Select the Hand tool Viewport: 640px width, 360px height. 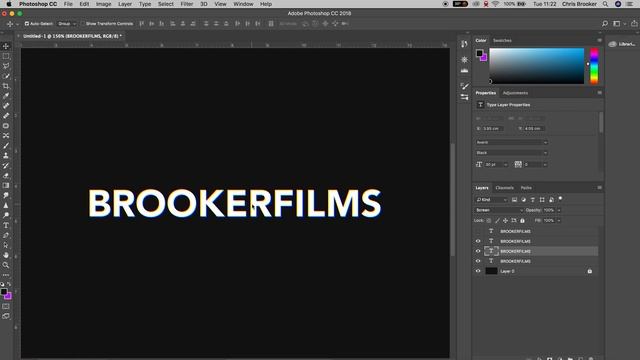6,255
